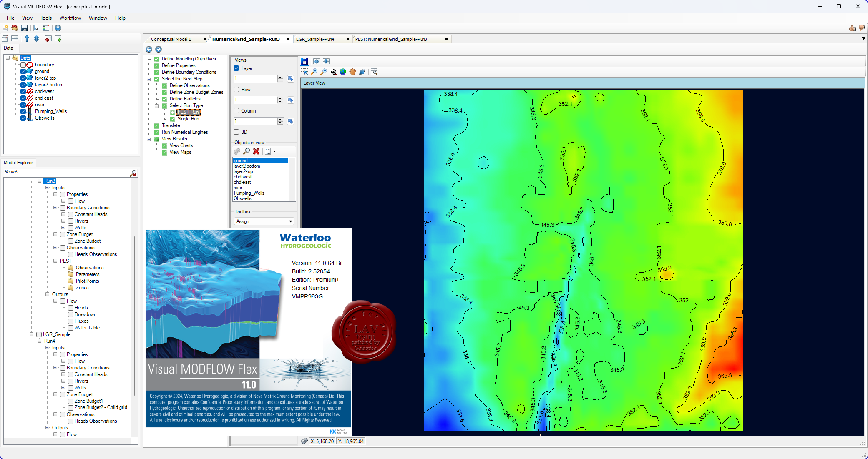Click the overlapping blue squares icon
Image resolution: width=868 pixels, height=459 pixels.
362,72
